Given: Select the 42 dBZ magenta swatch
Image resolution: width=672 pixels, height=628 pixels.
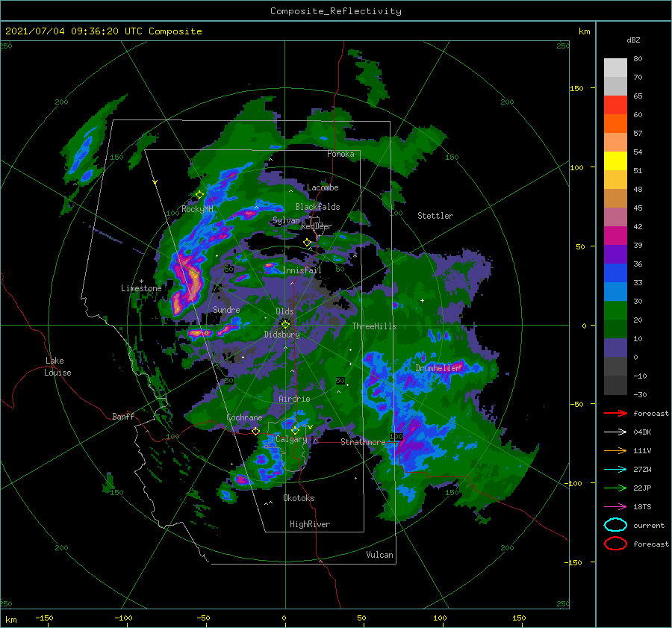Looking at the screenshot, I should click(x=615, y=235).
